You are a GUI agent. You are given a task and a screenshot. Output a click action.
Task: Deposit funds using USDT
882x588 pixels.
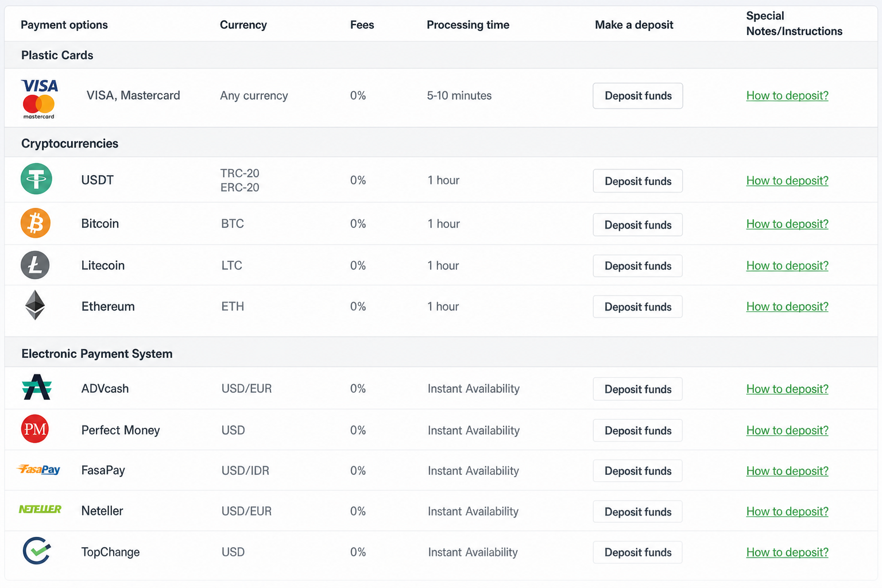coord(638,181)
